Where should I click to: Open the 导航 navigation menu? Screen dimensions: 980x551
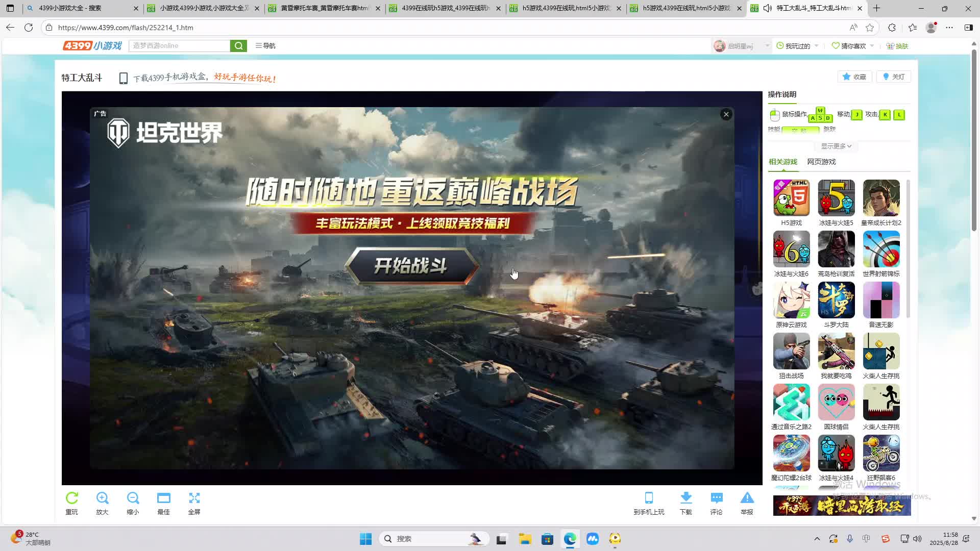[x=265, y=46]
